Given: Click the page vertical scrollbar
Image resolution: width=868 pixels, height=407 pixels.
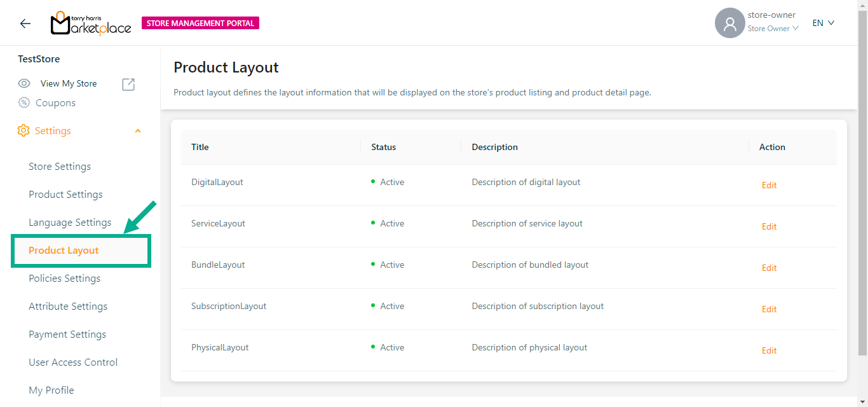Looking at the screenshot, I should [x=862, y=191].
